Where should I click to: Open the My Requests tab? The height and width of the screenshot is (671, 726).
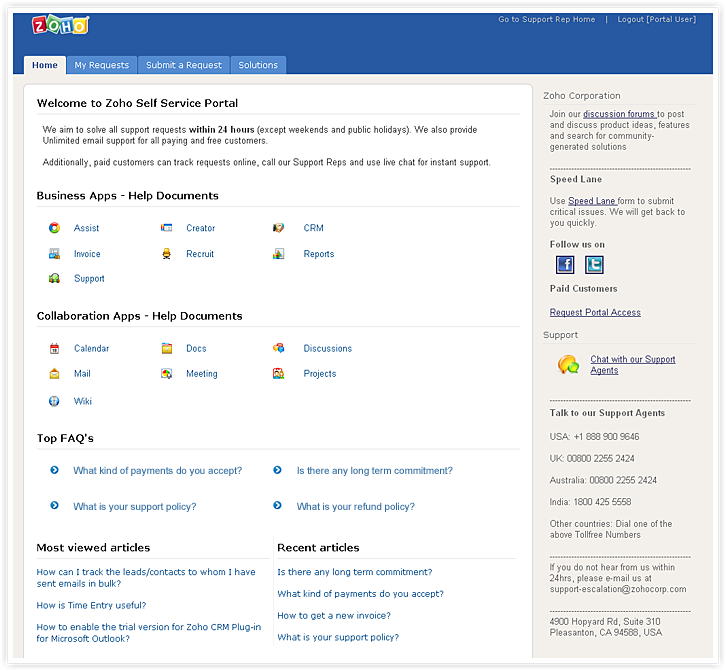pos(102,65)
